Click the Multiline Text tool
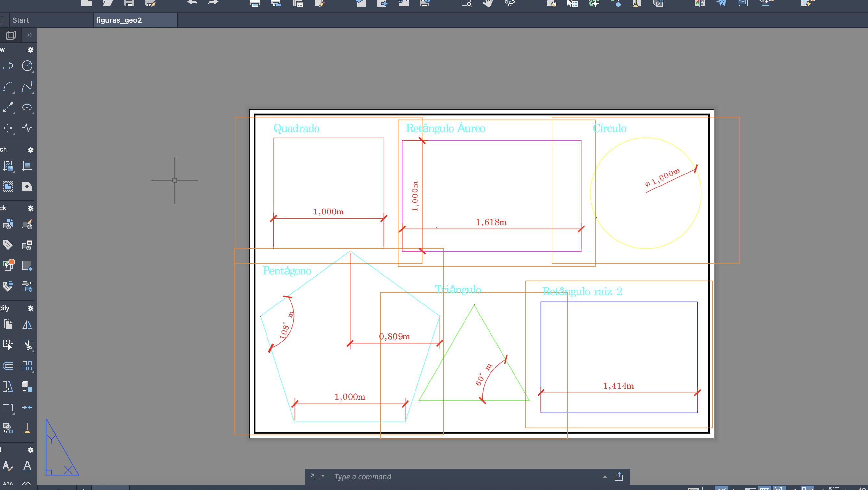 click(27, 466)
